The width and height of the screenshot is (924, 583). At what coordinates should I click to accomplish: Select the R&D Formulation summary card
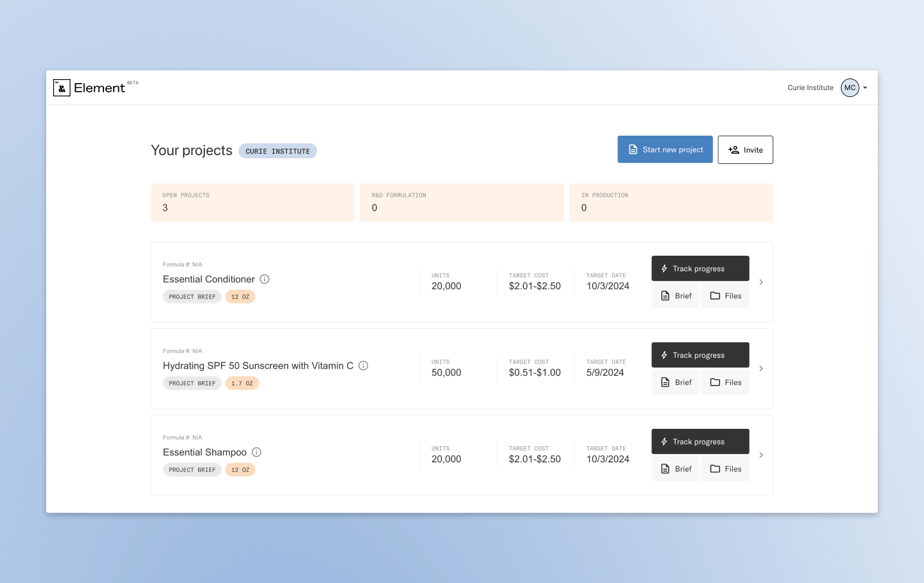(x=461, y=203)
